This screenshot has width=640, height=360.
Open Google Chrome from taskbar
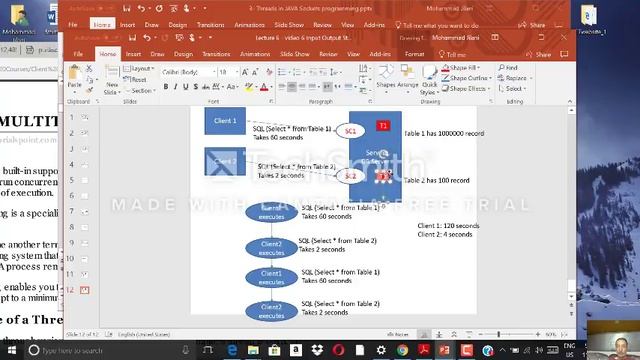[x=402, y=350]
